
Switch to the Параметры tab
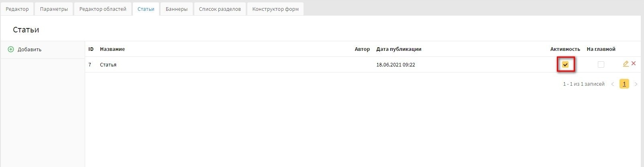click(54, 9)
